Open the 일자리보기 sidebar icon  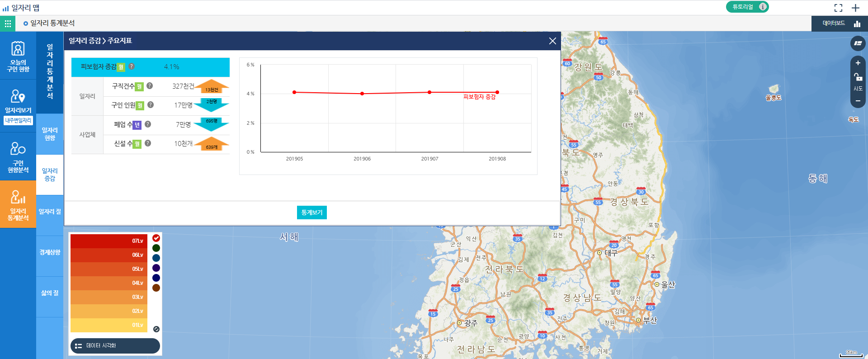click(x=18, y=101)
